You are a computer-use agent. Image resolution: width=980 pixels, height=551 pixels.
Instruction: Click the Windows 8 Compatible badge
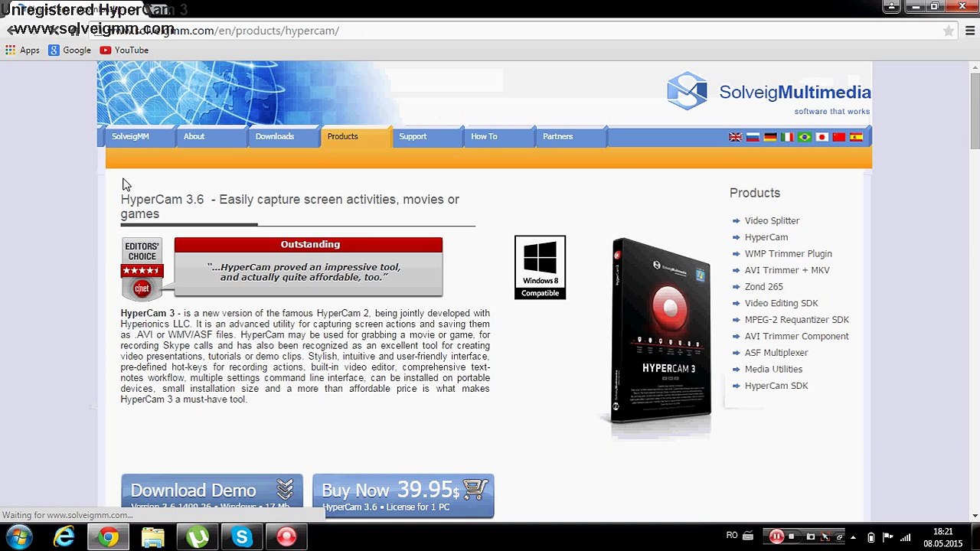[540, 267]
